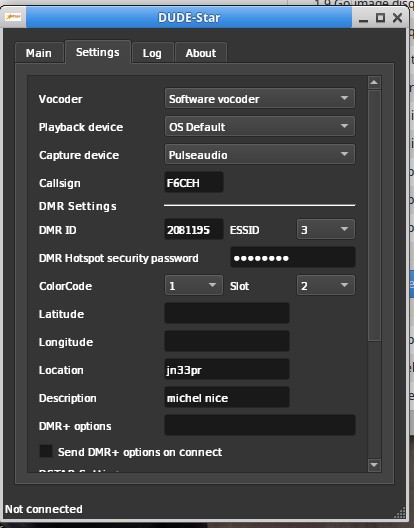Click the Longitude input field

(227, 341)
